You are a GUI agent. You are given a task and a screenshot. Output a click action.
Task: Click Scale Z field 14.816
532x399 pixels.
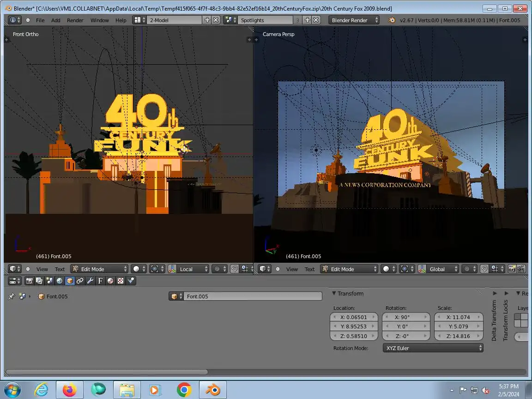click(x=459, y=336)
